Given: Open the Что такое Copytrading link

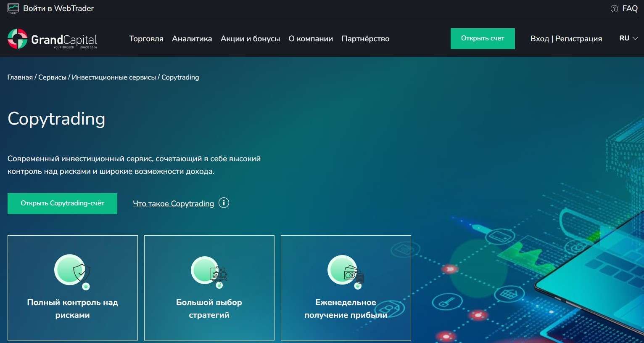Looking at the screenshot, I should coord(173,204).
